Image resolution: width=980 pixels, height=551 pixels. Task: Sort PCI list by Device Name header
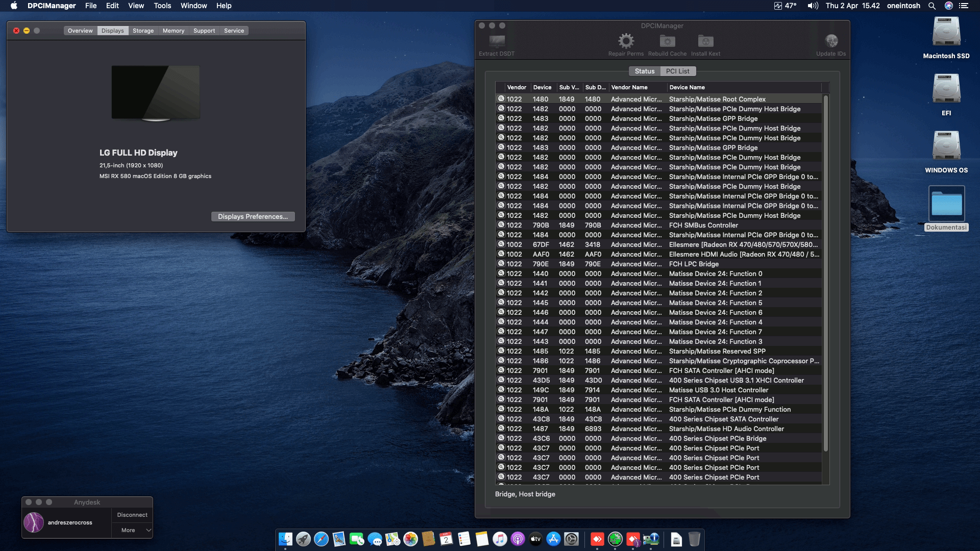[x=744, y=87]
